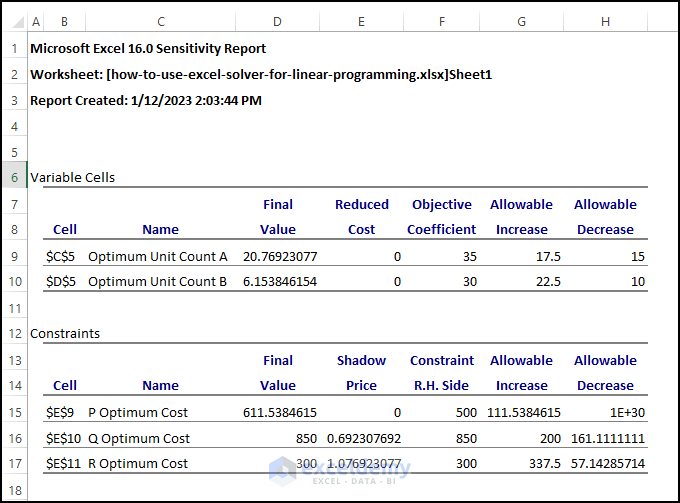The width and height of the screenshot is (680, 503).
Task: Click allowable increase 22.5
Action: (549, 281)
